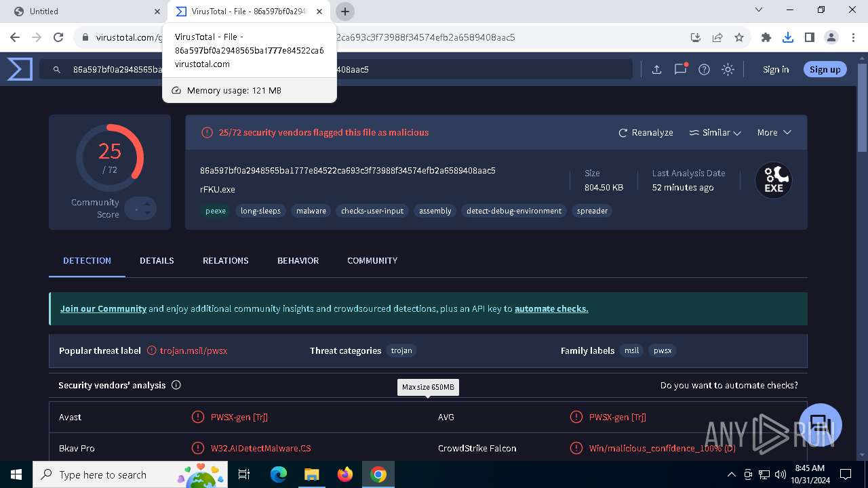Click the detect-debug-environment tag
The width and height of the screenshot is (868, 488).
514,211
